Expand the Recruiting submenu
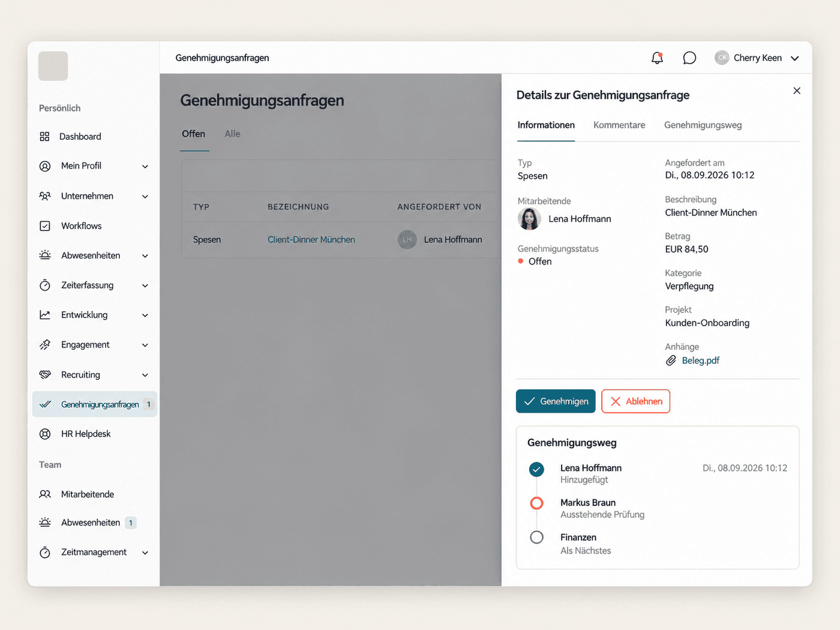Viewport: 840px width, 630px height. (145, 375)
